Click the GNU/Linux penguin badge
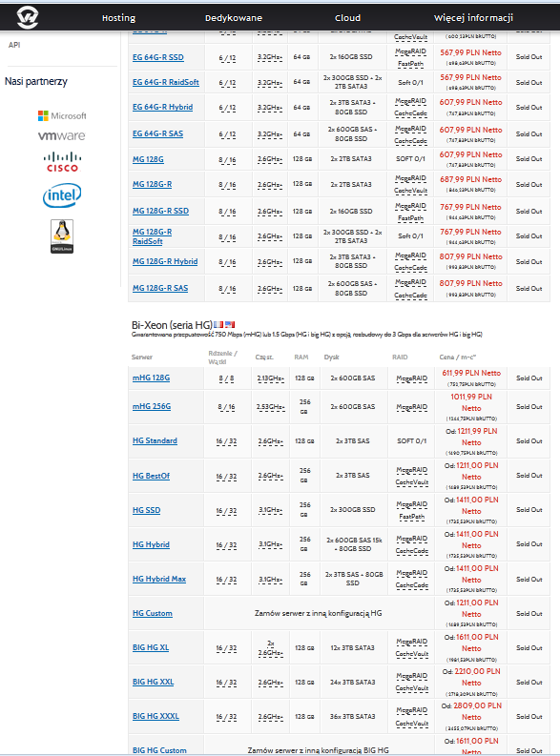This screenshot has width=560, height=756. tap(62, 236)
